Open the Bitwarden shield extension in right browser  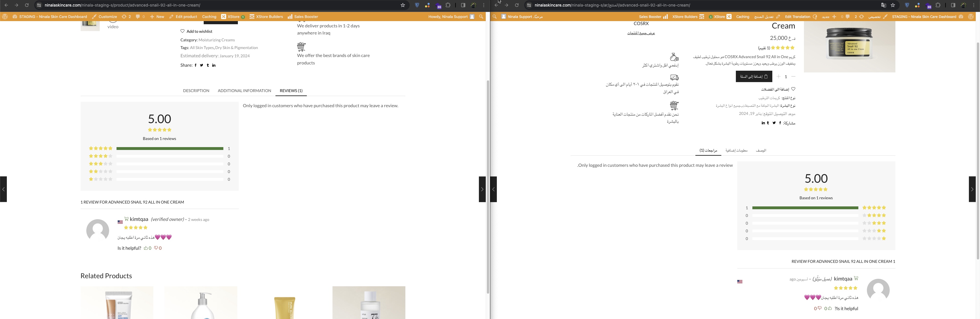point(907,5)
